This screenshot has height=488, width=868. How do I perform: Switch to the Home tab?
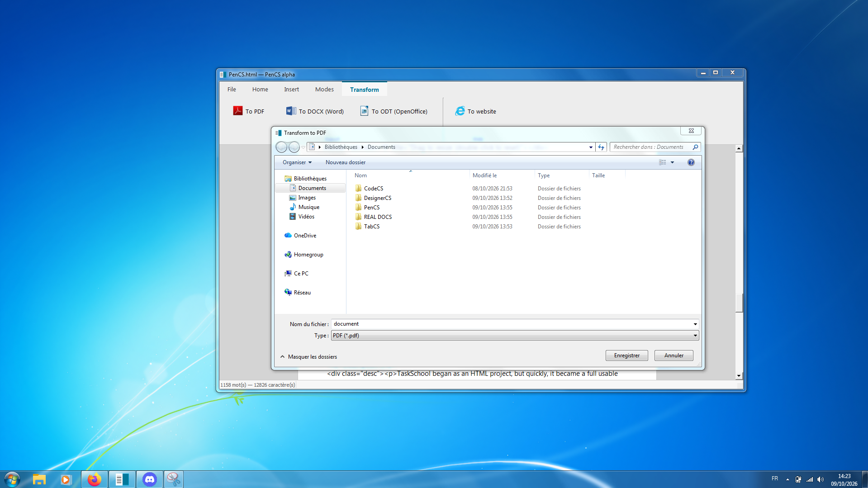click(260, 90)
